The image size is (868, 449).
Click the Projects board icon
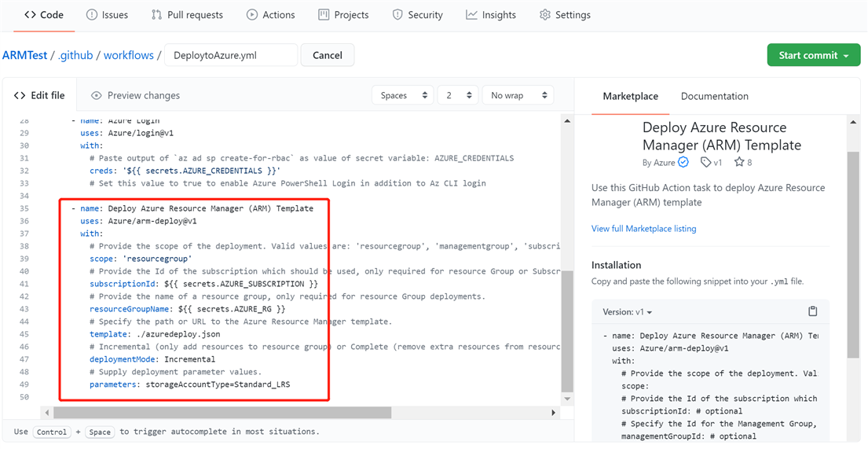324,15
